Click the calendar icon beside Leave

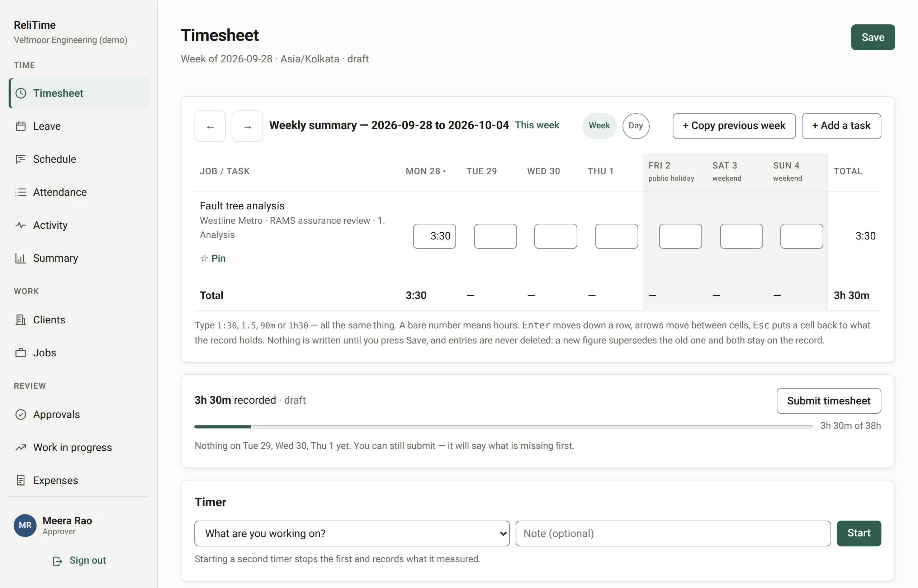coord(21,126)
